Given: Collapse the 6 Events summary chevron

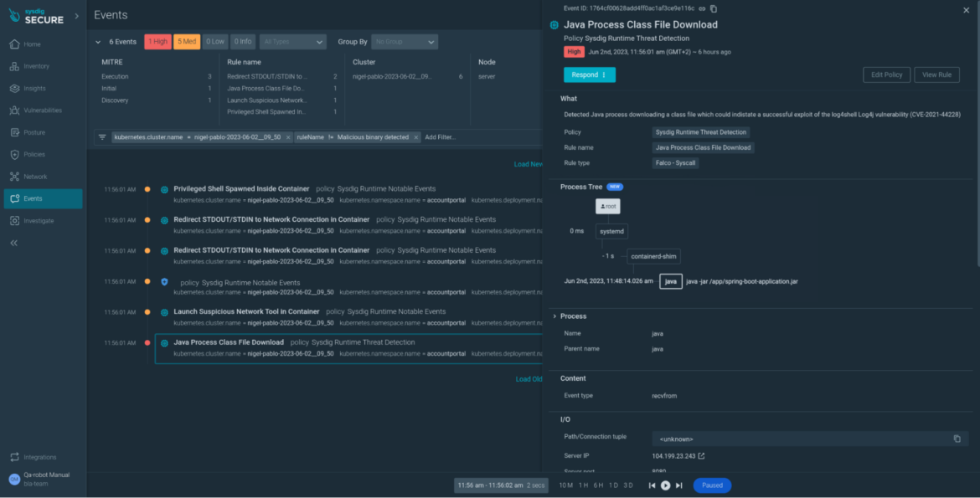Looking at the screenshot, I should (x=98, y=42).
